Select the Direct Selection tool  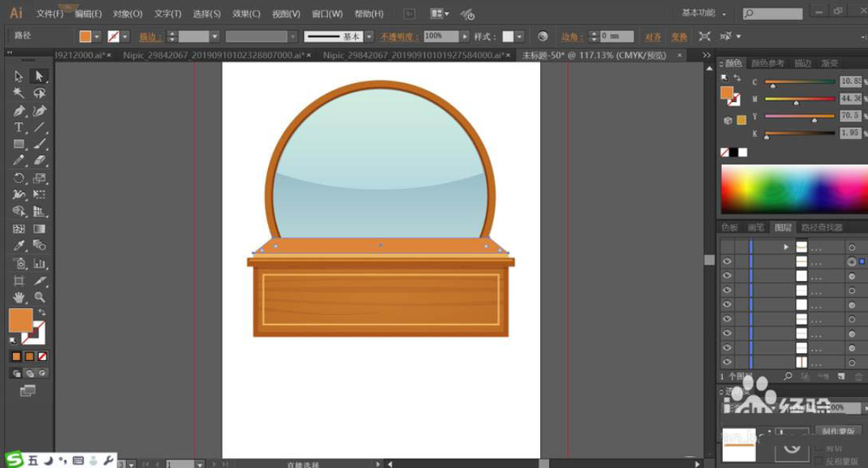(39, 76)
